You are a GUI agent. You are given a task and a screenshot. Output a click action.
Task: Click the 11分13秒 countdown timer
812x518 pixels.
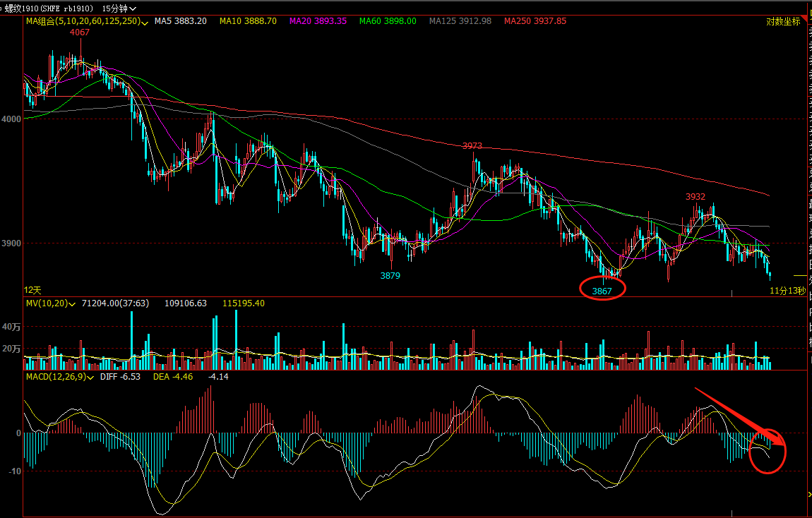click(x=788, y=291)
